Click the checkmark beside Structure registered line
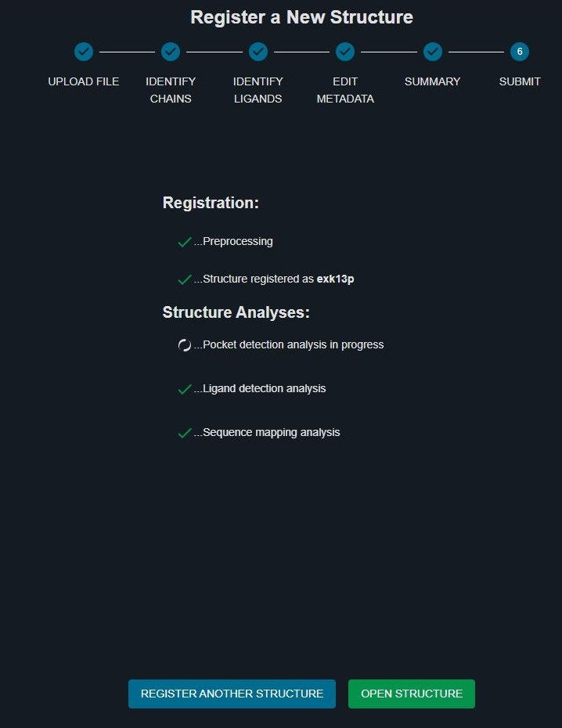The image size is (562, 728). click(x=185, y=279)
